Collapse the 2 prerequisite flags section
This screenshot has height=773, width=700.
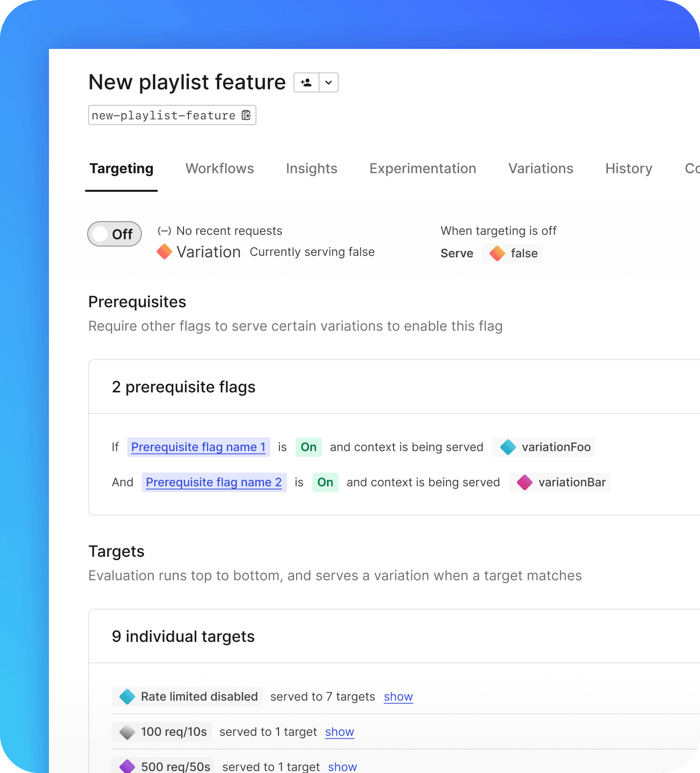point(184,387)
